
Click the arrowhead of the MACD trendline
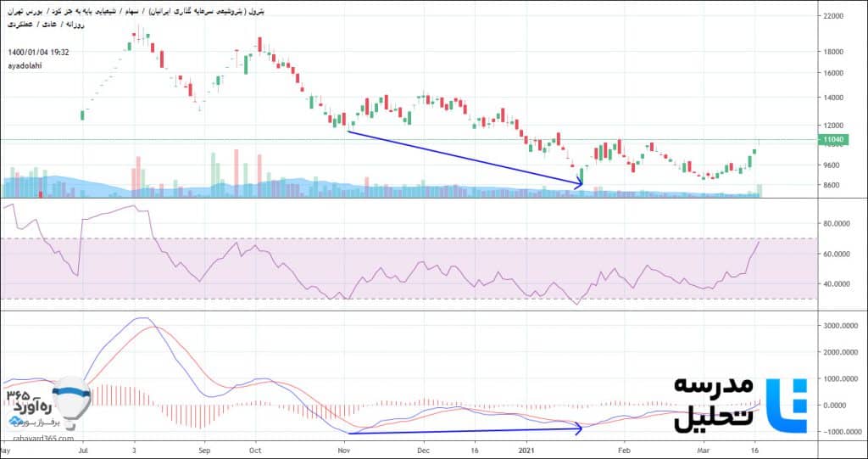[579, 429]
